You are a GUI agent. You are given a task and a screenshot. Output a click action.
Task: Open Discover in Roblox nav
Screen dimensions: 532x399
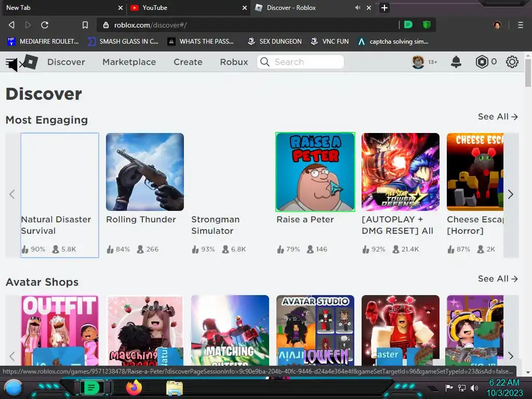(x=66, y=62)
